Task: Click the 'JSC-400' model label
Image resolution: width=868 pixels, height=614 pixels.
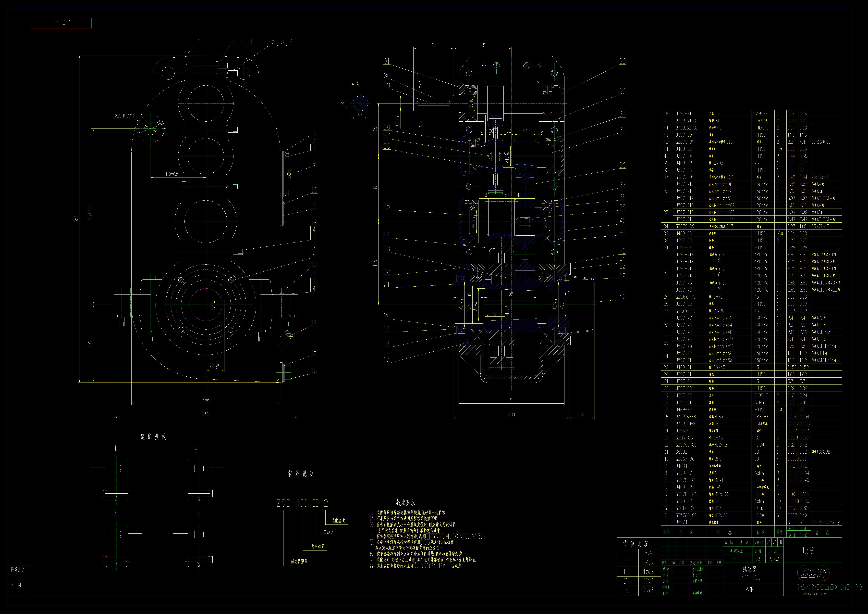Action: click(x=749, y=577)
